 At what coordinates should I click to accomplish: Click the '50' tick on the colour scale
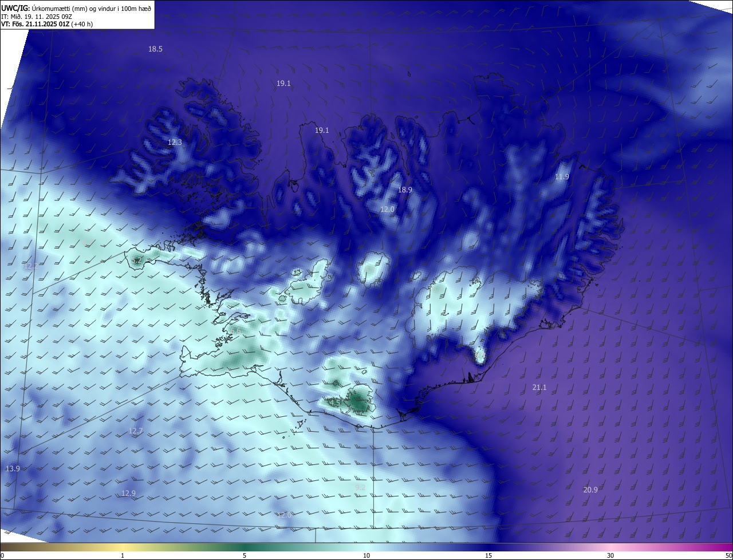728,555
